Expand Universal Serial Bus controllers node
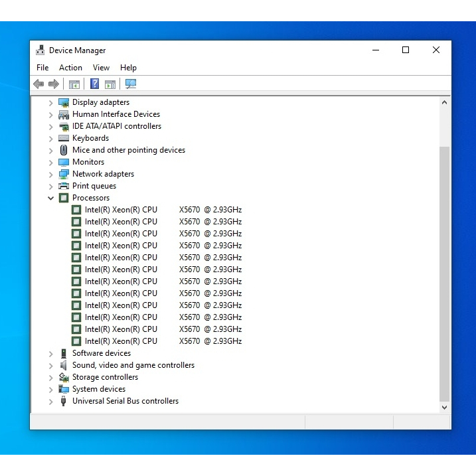This screenshot has width=476, height=476. tap(50, 402)
